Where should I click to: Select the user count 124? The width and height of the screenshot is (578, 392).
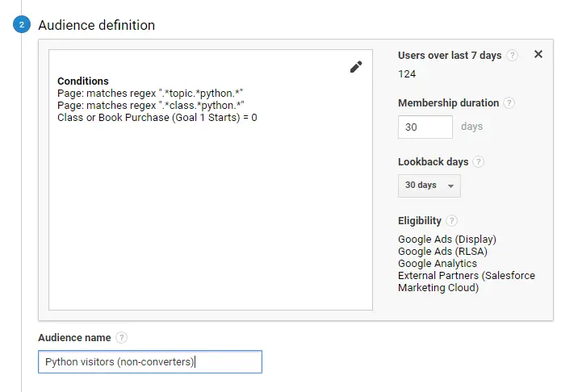(407, 74)
